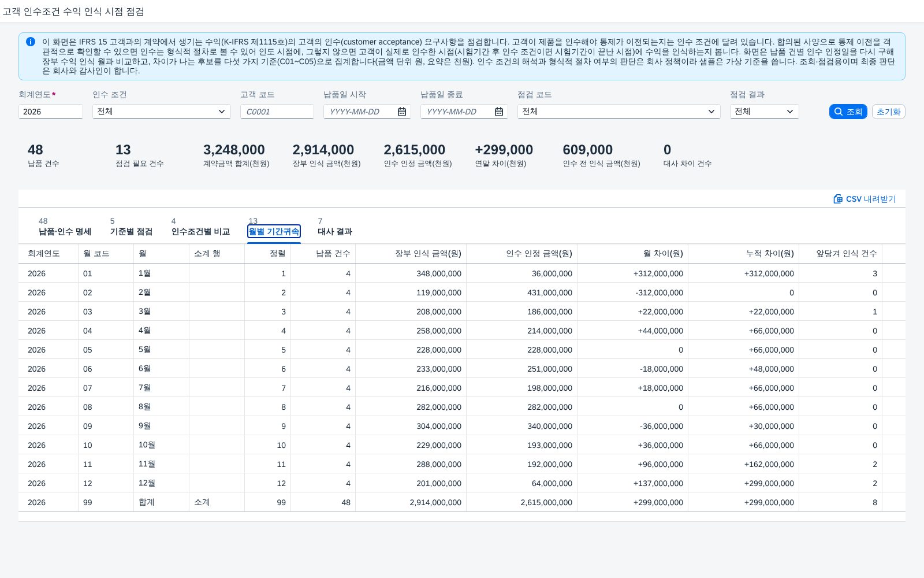Open the 납품일 시작 calendar picker icon
The height and width of the screenshot is (578, 924).
pos(402,112)
